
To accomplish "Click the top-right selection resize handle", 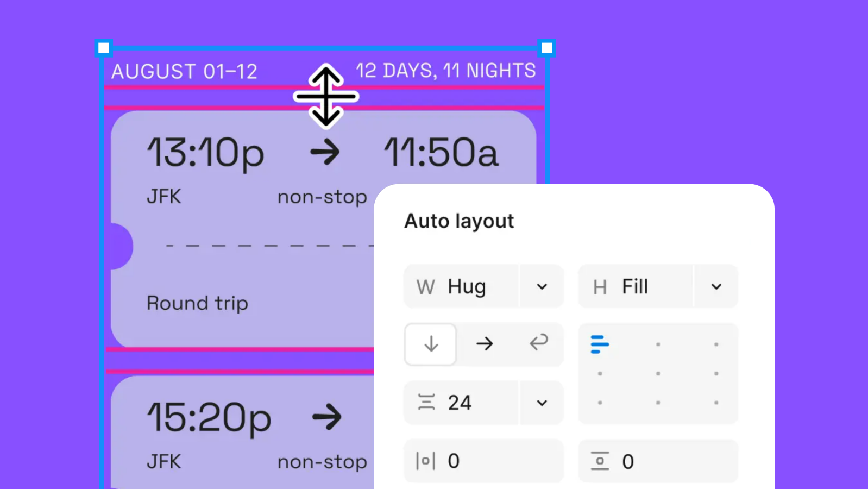I will coord(546,48).
